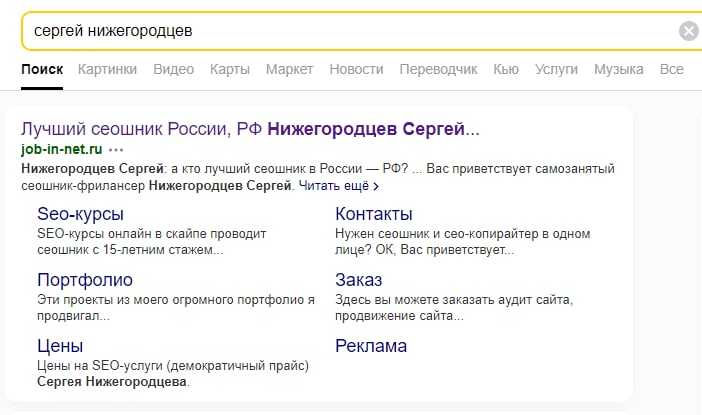
Task: Open the Видео tab
Action: (x=174, y=69)
